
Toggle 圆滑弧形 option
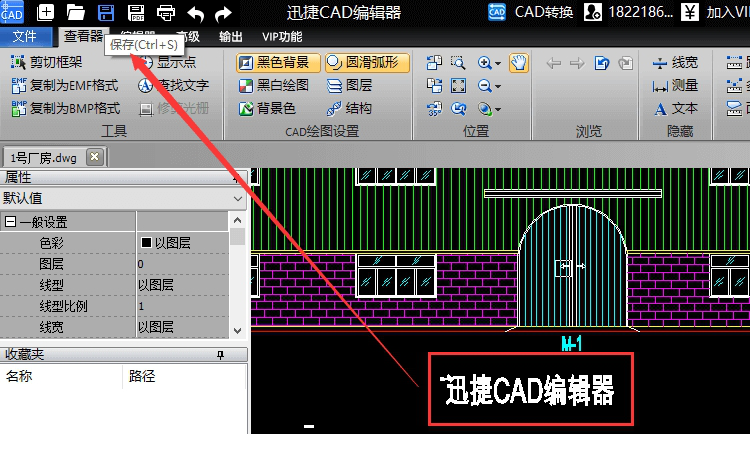click(x=367, y=62)
